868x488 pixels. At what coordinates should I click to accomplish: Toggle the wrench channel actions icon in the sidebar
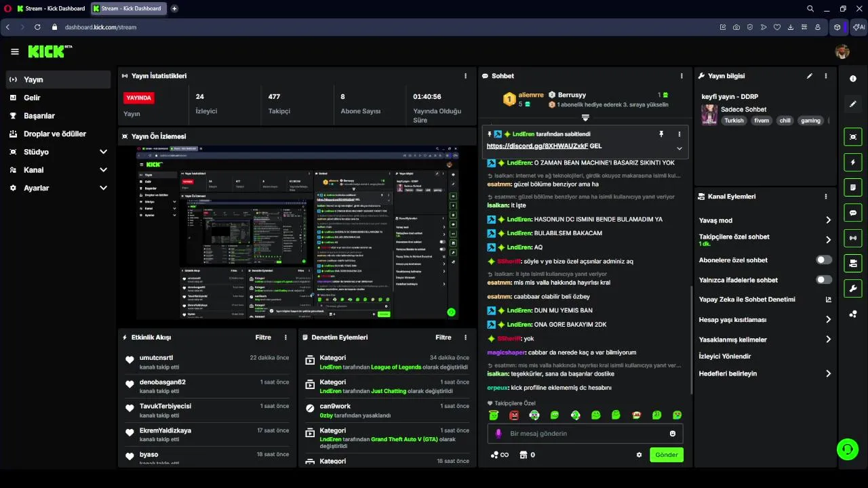pos(853,288)
